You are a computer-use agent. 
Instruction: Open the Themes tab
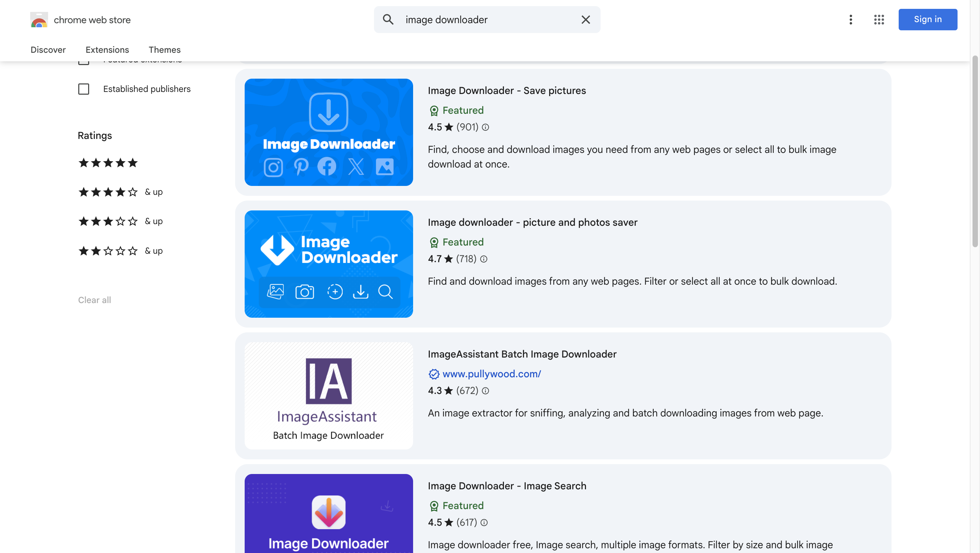[164, 50]
